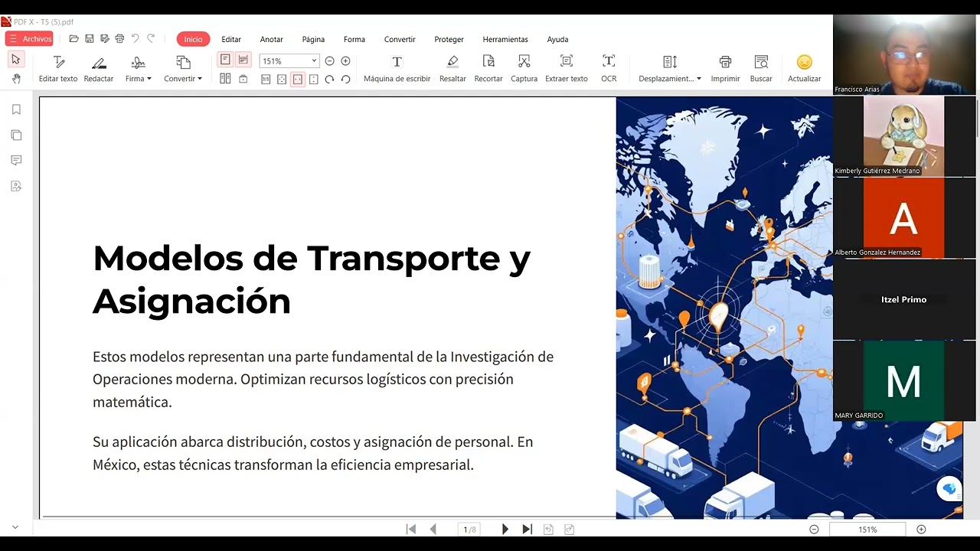Click the actual size 1:1 icon

coord(266,79)
